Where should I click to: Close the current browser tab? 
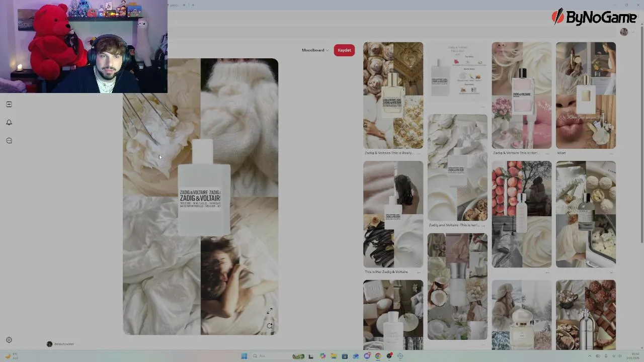click(x=184, y=5)
